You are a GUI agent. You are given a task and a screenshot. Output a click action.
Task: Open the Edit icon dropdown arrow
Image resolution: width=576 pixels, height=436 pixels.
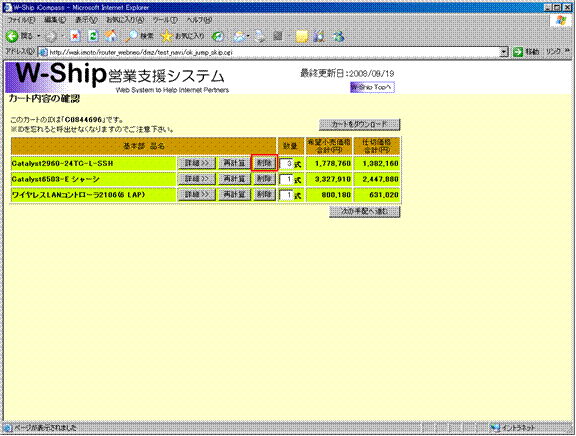(x=289, y=36)
